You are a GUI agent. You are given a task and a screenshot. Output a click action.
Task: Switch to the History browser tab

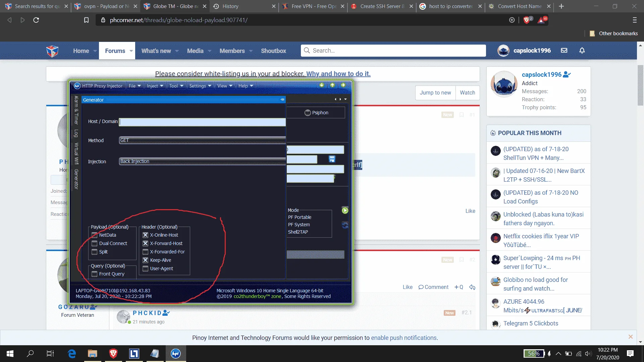click(244, 6)
